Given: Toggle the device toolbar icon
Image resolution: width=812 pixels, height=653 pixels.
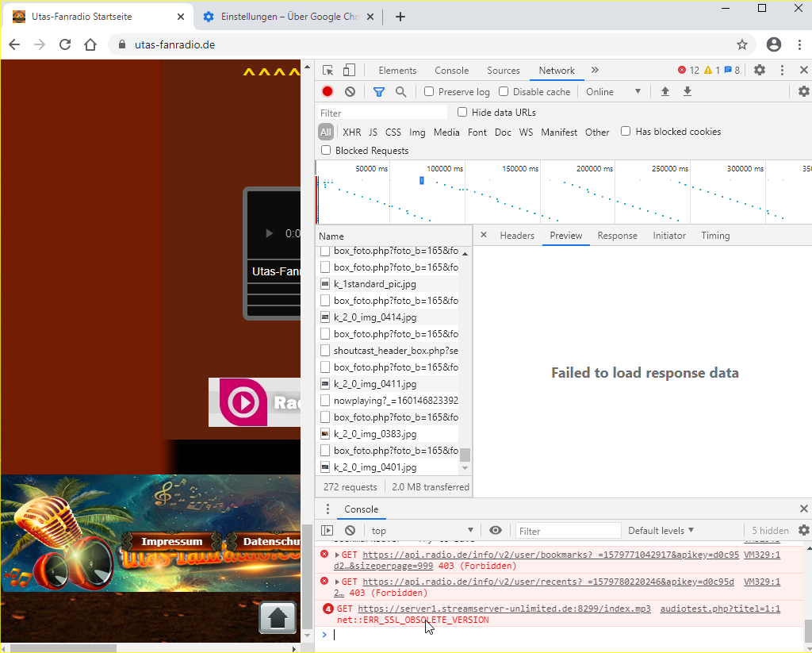Looking at the screenshot, I should click(x=349, y=71).
